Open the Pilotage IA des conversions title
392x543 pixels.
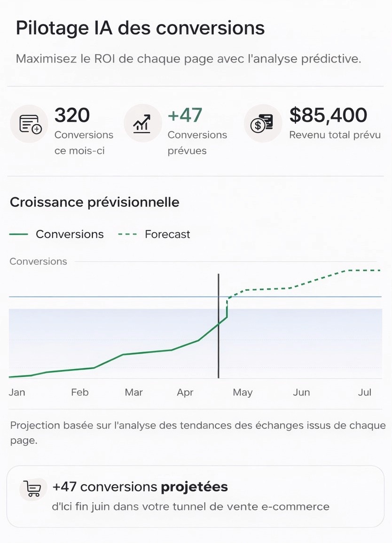(x=140, y=28)
